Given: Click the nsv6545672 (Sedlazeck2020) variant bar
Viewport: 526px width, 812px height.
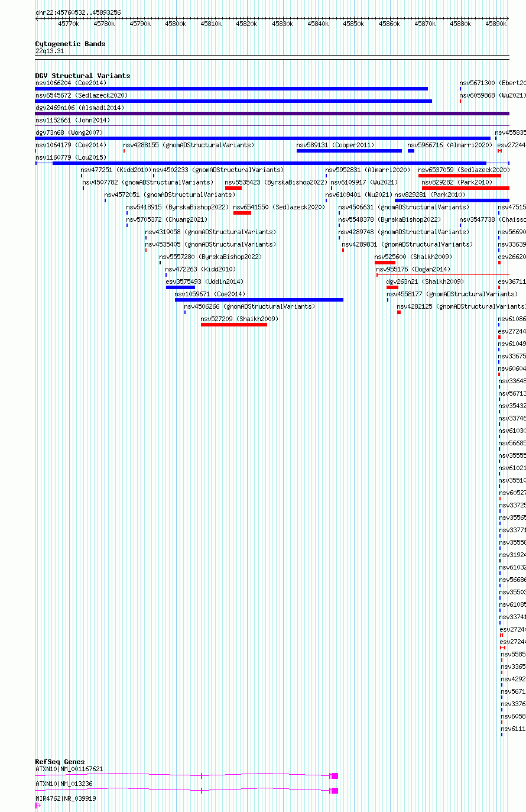Looking at the screenshot, I should 233,101.
